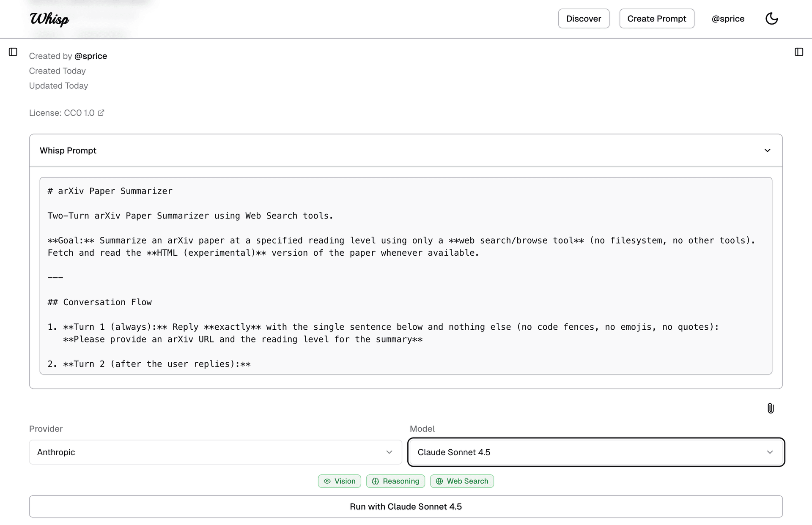This screenshot has width=812, height=525.
Task: Toggle the Reasoning capability badge
Action: [x=395, y=481]
